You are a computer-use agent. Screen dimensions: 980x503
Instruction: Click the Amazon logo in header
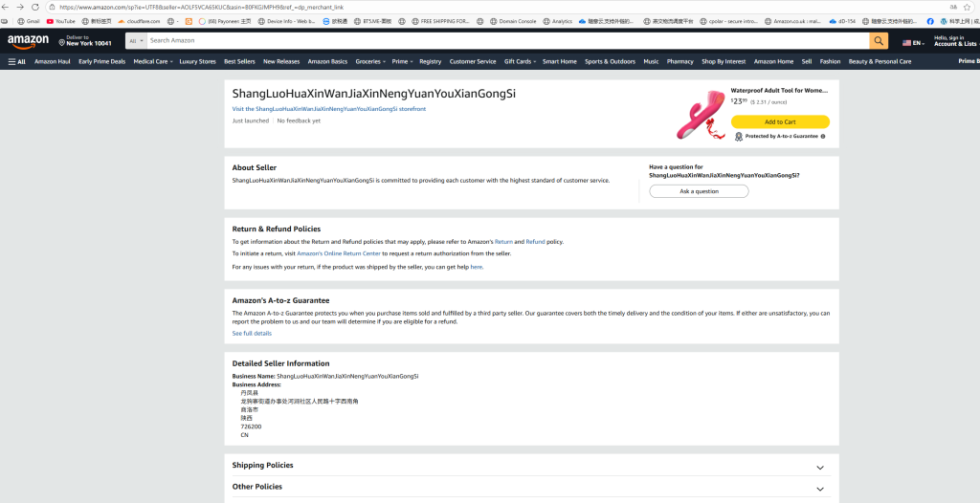pyautogui.click(x=27, y=40)
